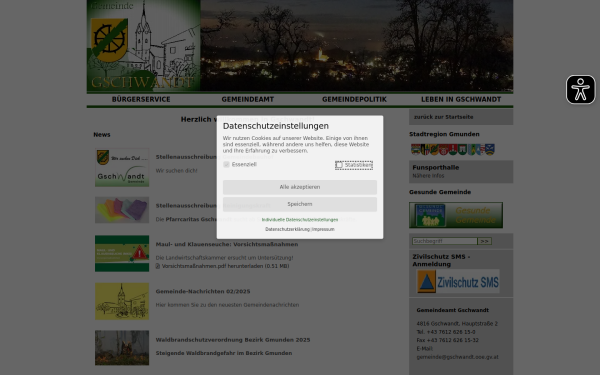Image resolution: width=600 pixels, height=375 pixels.
Task: Submit search with the >> button
Action: [x=484, y=241]
